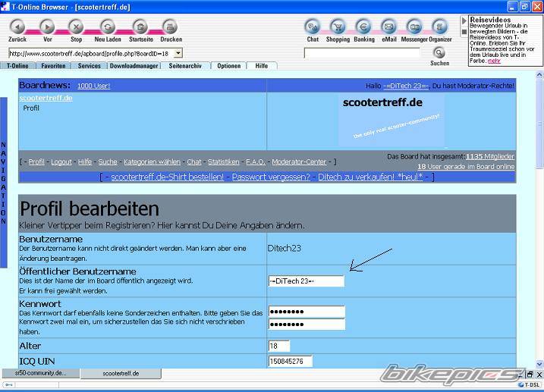Expand the URL address bar dropdown
Viewport: 544px width, 392px height.
point(178,53)
